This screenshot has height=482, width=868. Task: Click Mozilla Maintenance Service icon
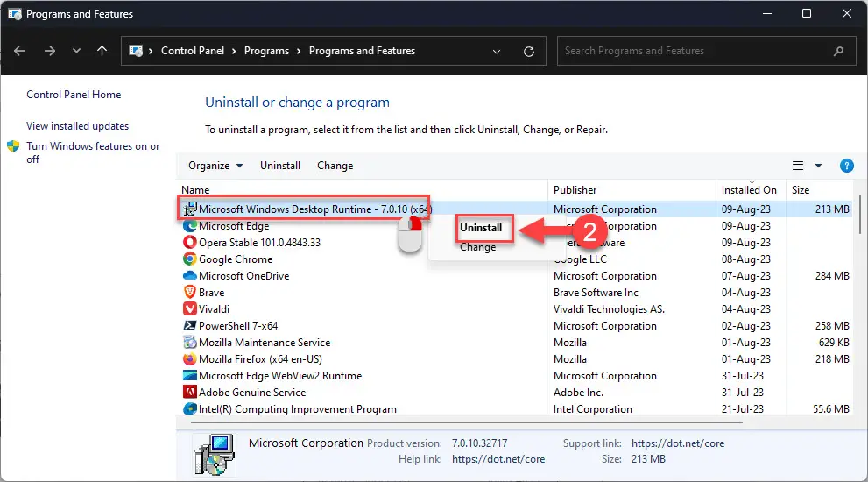(190, 343)
